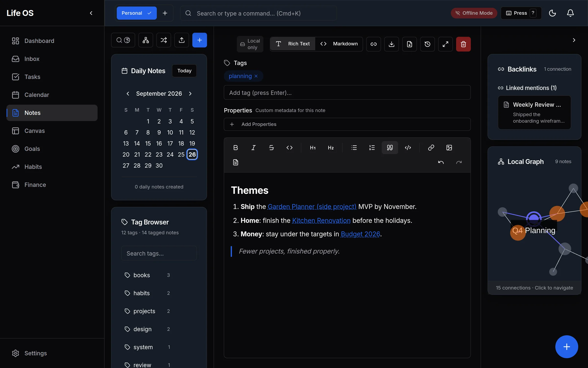
Task: Open graph view from notes toolbar
Action: click(146, 40)
